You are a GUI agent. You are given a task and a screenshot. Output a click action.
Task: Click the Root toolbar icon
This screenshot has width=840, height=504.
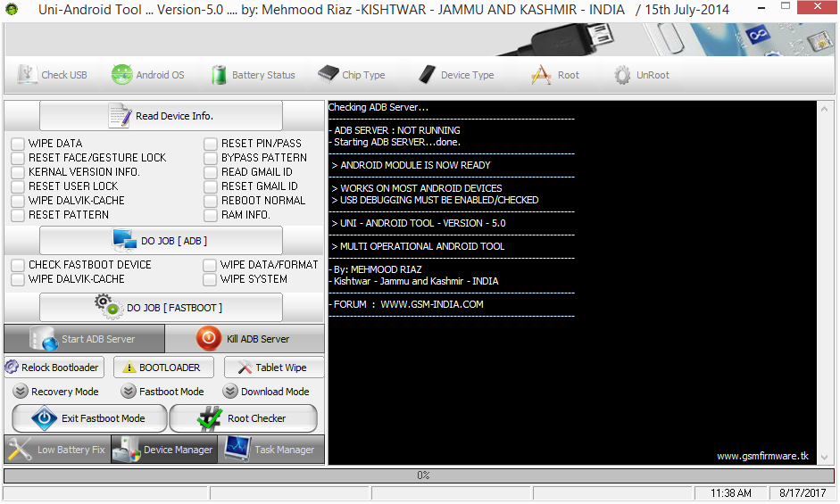pos(541,74)
